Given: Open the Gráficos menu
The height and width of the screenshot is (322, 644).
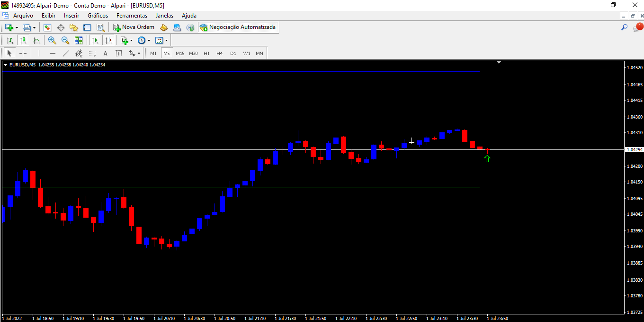Looking at the screenshot, I should 98,16.
